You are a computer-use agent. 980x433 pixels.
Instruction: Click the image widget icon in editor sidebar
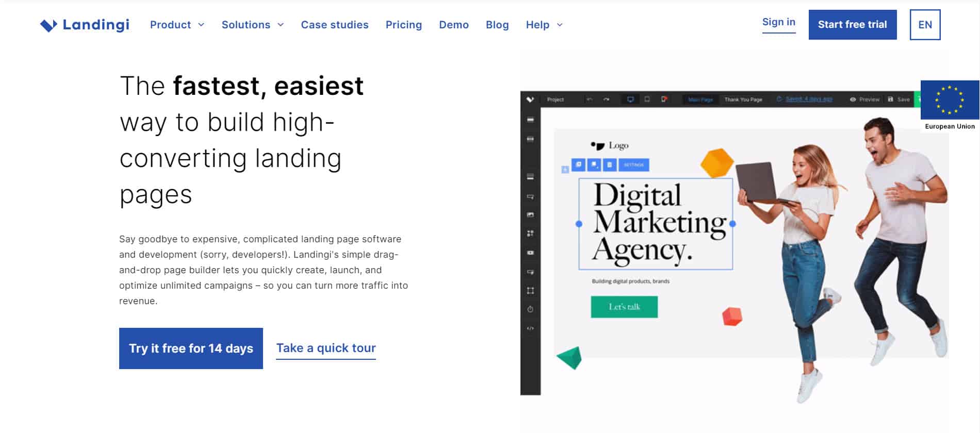coord(530,215)
